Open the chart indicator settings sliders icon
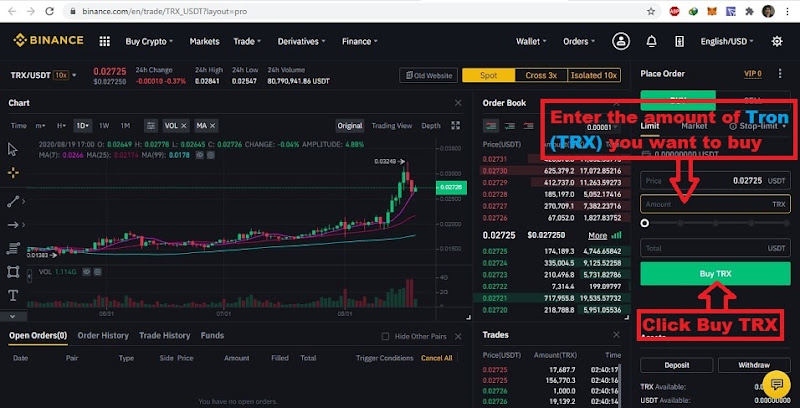The image size is (800, 408). [151, 125]
